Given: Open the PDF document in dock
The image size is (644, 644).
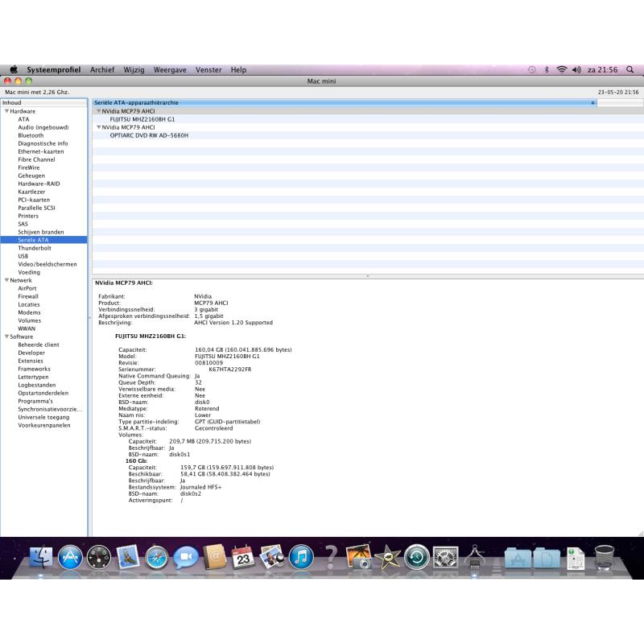Looking at the screenshot, I should pyautogui.click(x=576, y=558).
